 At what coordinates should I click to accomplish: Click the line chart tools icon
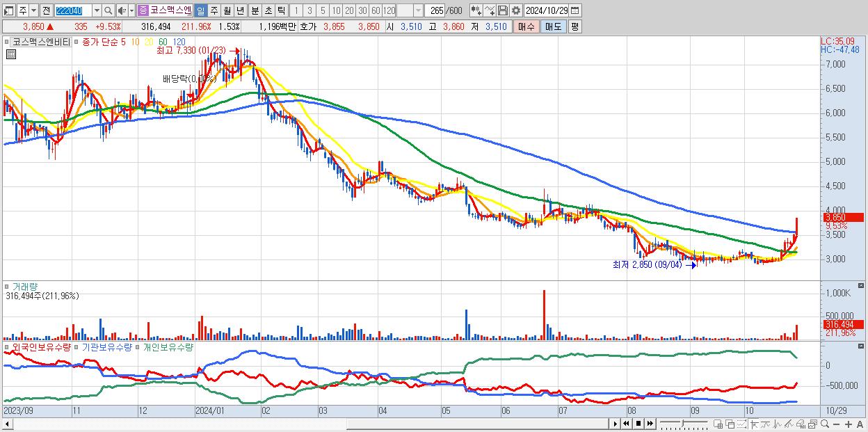tap(489, 10)
